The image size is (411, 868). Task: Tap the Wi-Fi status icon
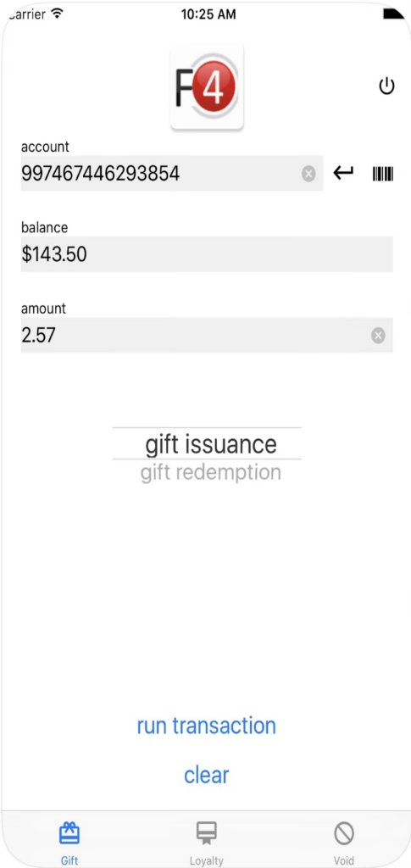click(57, 14)
